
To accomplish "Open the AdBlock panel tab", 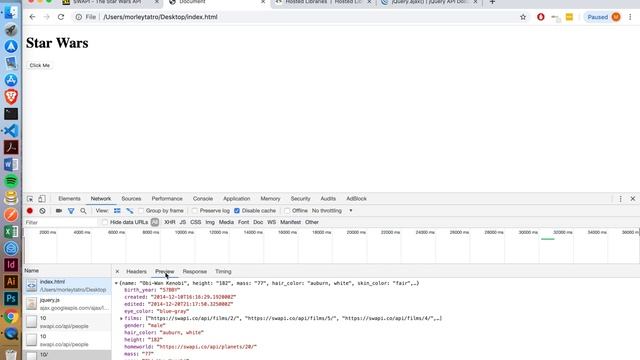I will [x=356, y=199].
